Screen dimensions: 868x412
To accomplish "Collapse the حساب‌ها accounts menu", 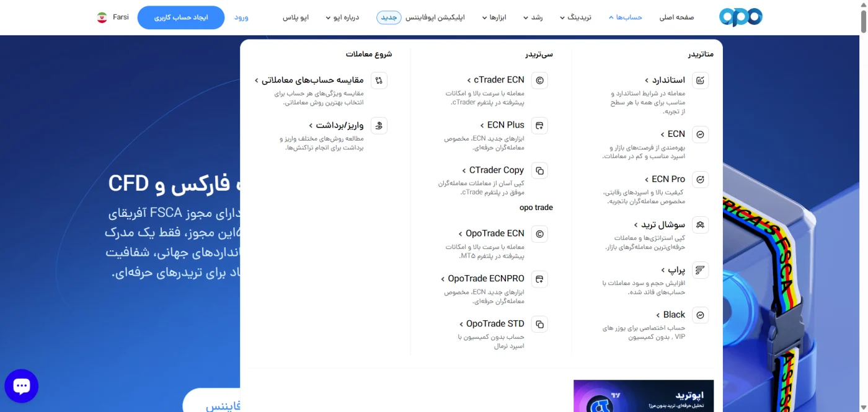I will pyautogui.click(x=625, y=17).
